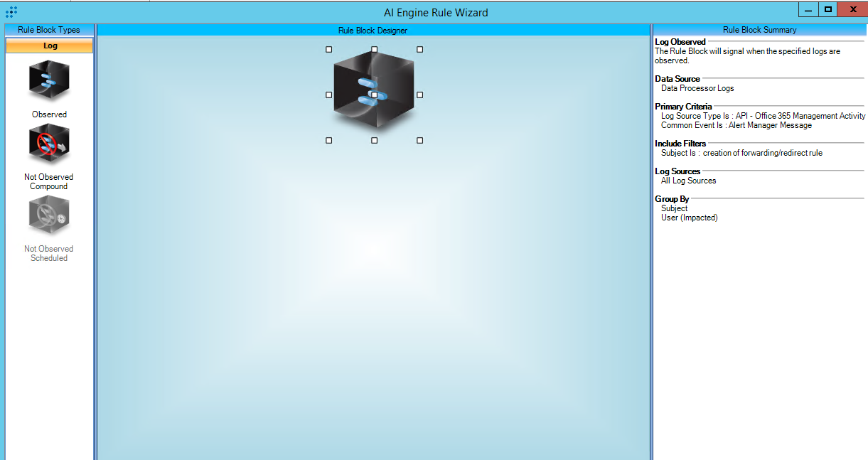Screen dimensions: 868x460
Task: Click the bottom-right selection handle of the cube
Action: click(x=419, y=141)
